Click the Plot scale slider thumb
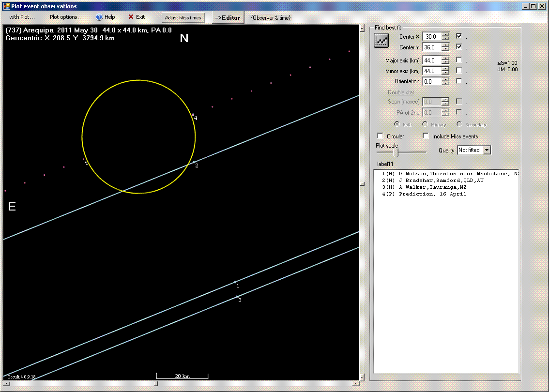The width and height of the screenshot is (549, 392). pyautogui.click(x=396, y=152)
